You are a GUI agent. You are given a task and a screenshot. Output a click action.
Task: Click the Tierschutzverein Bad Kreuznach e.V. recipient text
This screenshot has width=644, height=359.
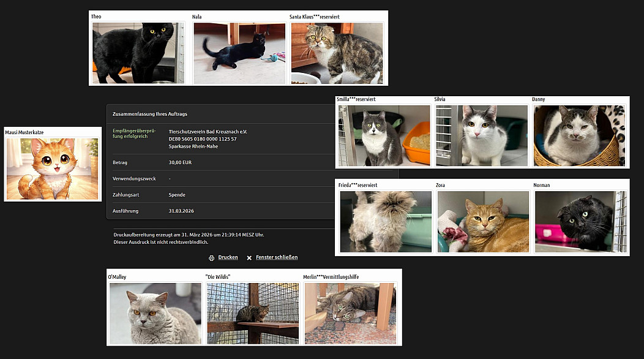[208, 131]
